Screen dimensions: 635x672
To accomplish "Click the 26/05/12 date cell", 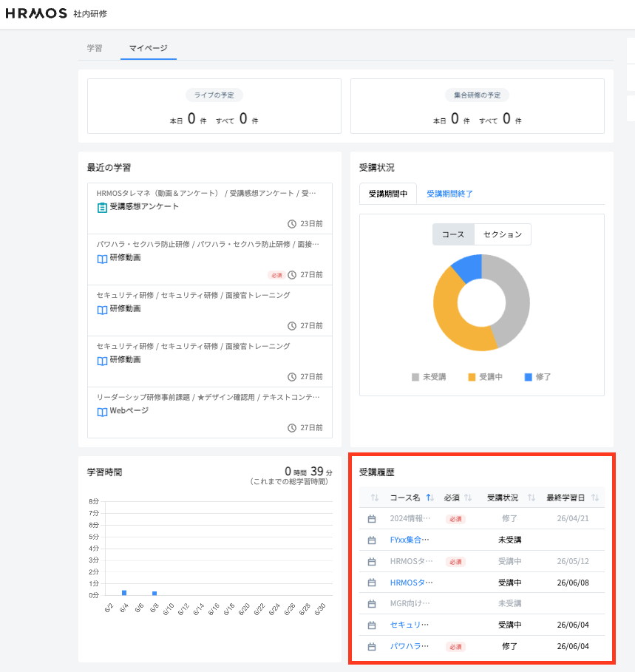I will point(573,561).
